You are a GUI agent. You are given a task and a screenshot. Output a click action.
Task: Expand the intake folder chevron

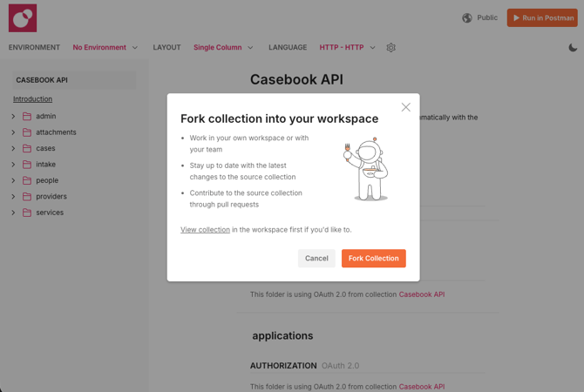click(x=13, y=165)
